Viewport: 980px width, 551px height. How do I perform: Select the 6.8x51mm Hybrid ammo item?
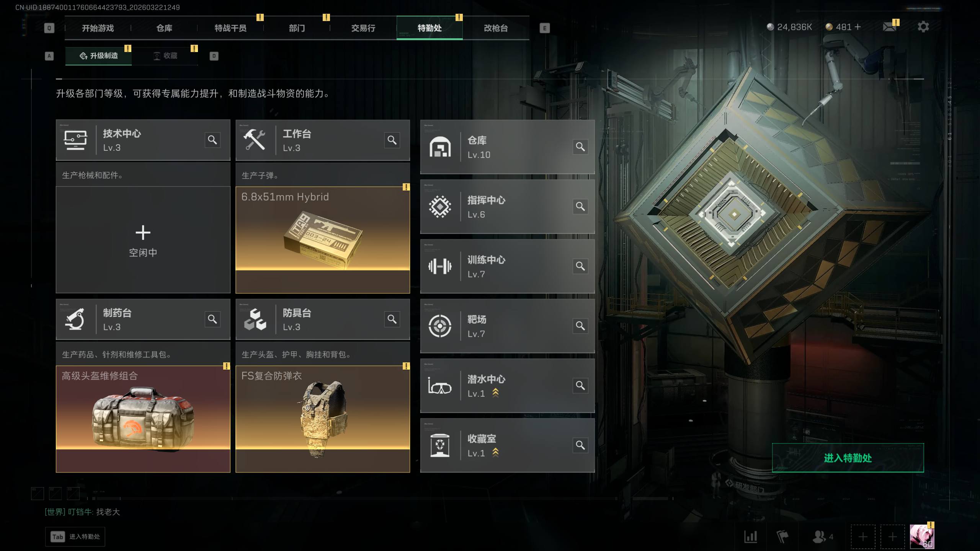[x=323, y=240]
